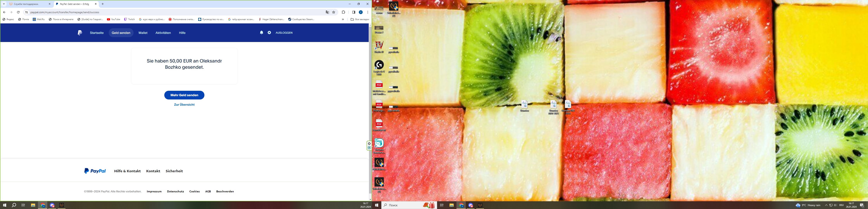Image resolution: width=868 pixels, height=209 pixels.
Task: Open the Wallet menu item
Action: coord(143,33)
